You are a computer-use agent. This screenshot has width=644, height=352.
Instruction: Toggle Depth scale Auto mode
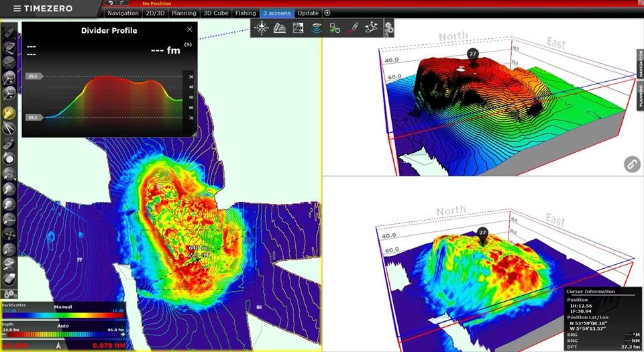pyautogui.click(x=63, y=325)
